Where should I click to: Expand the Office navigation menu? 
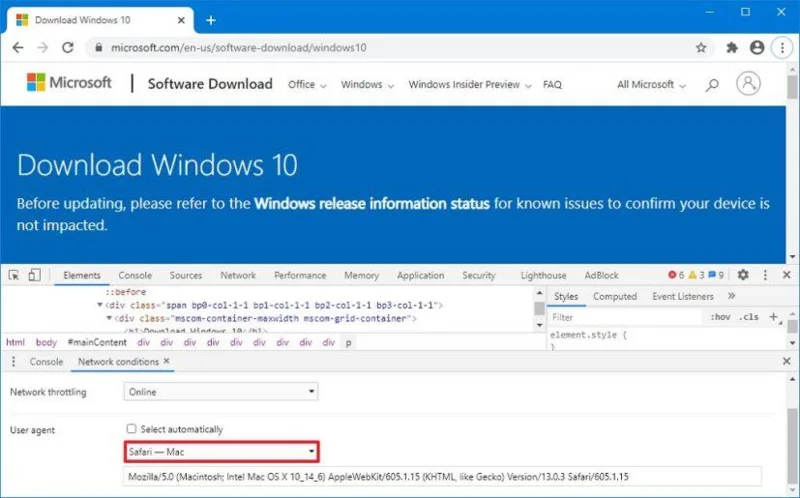(x=307, y=85)
